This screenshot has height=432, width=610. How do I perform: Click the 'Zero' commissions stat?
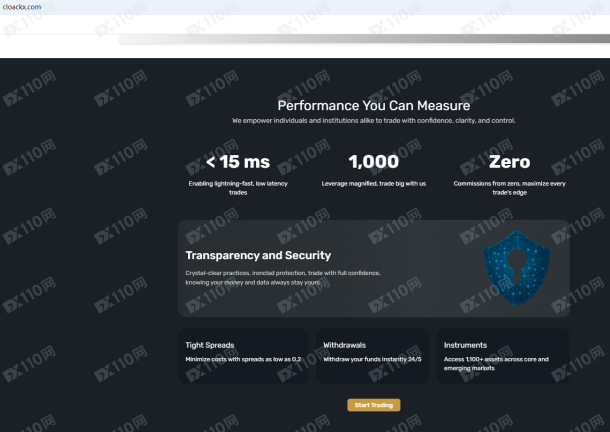[509, 162]
